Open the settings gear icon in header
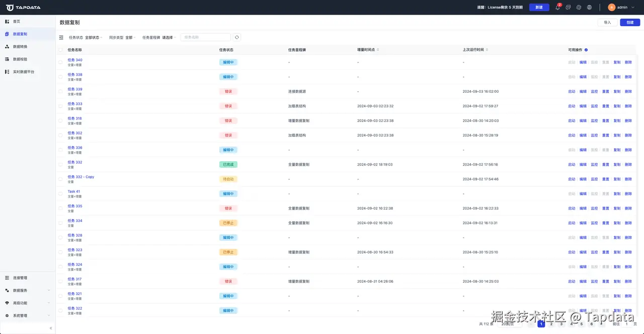 pyautogui.click(x=579, y=8)
